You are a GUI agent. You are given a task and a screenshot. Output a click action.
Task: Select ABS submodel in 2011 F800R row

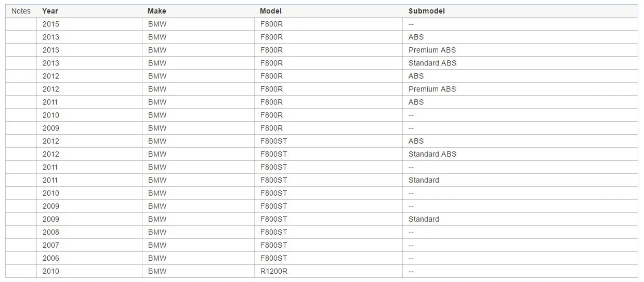pos(416,102)
